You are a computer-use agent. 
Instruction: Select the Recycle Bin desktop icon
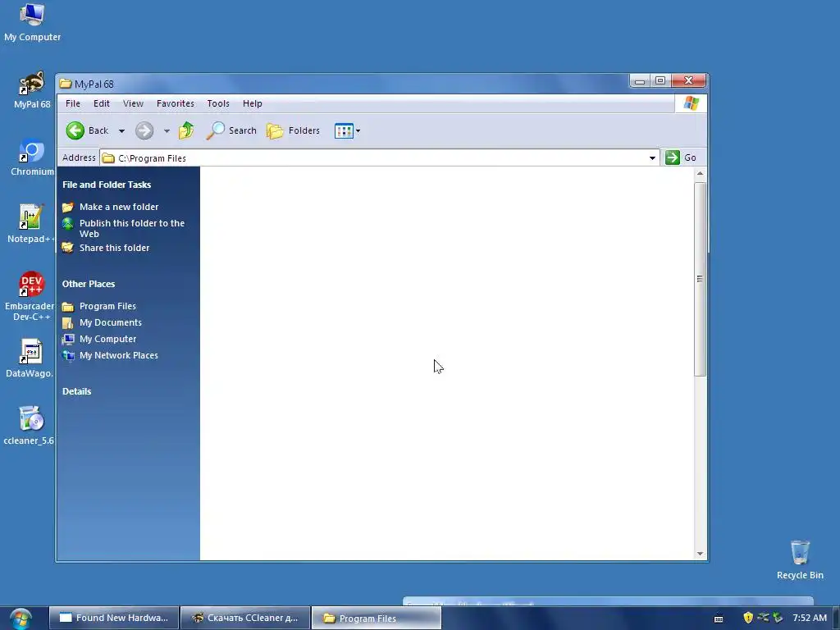coord(800,559)
